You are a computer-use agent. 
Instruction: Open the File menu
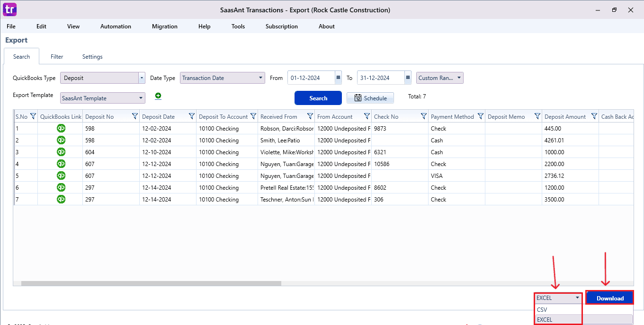(11, 26)
